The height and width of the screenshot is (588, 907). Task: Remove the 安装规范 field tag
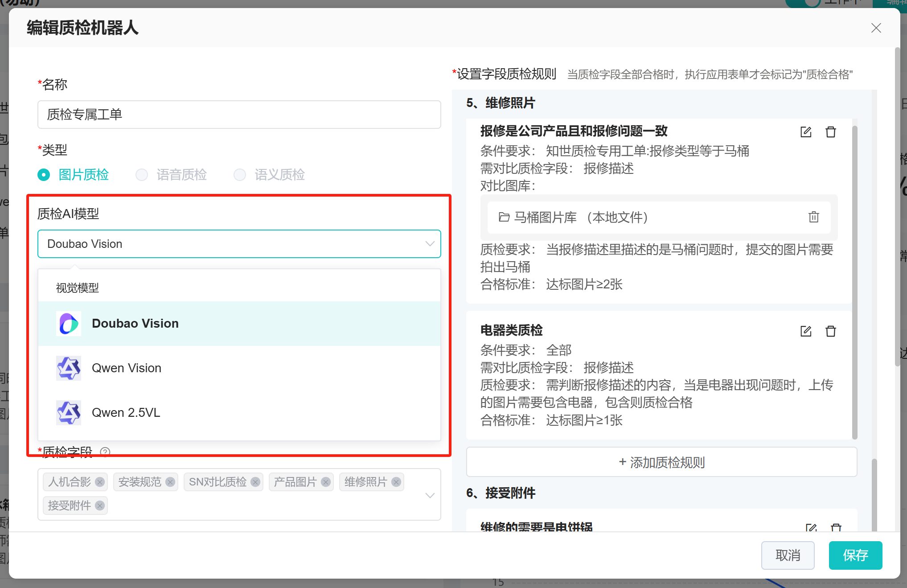(170, 482)
